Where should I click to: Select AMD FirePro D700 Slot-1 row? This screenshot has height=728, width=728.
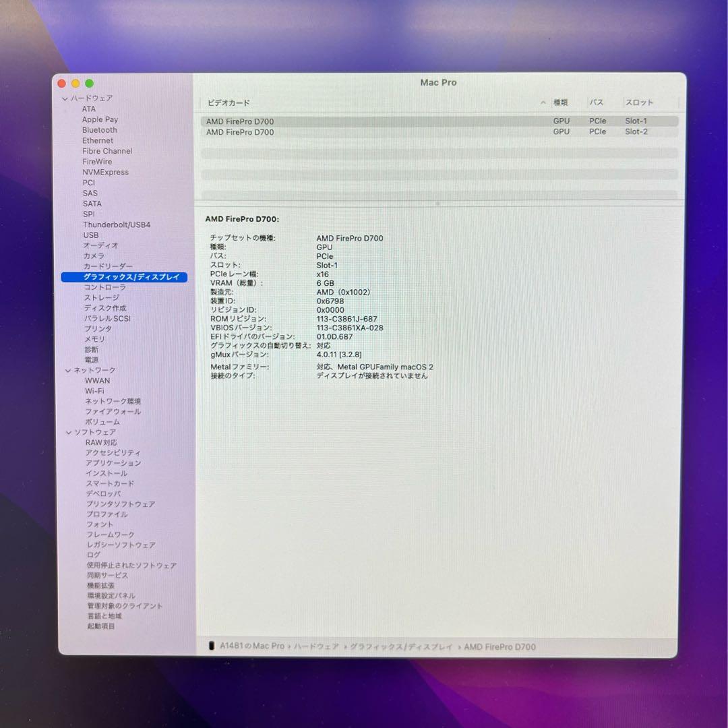click(x=439, y=121)
